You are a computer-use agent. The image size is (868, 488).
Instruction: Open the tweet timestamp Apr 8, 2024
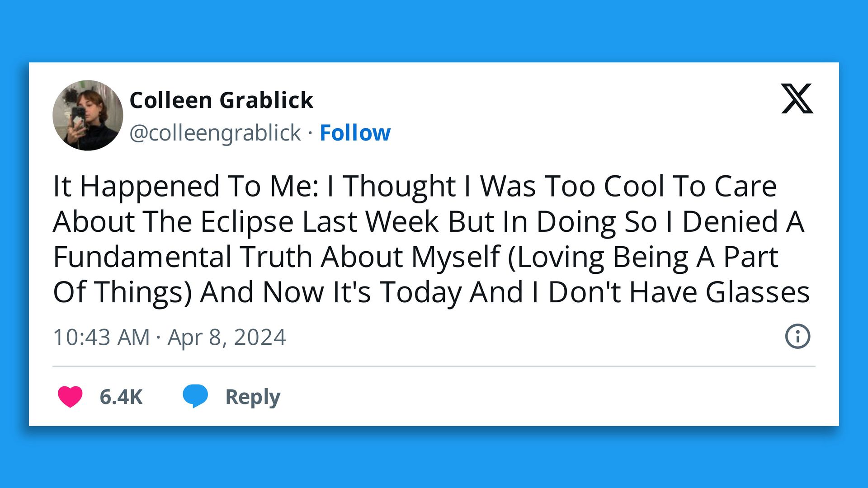(x=169, y=337)
